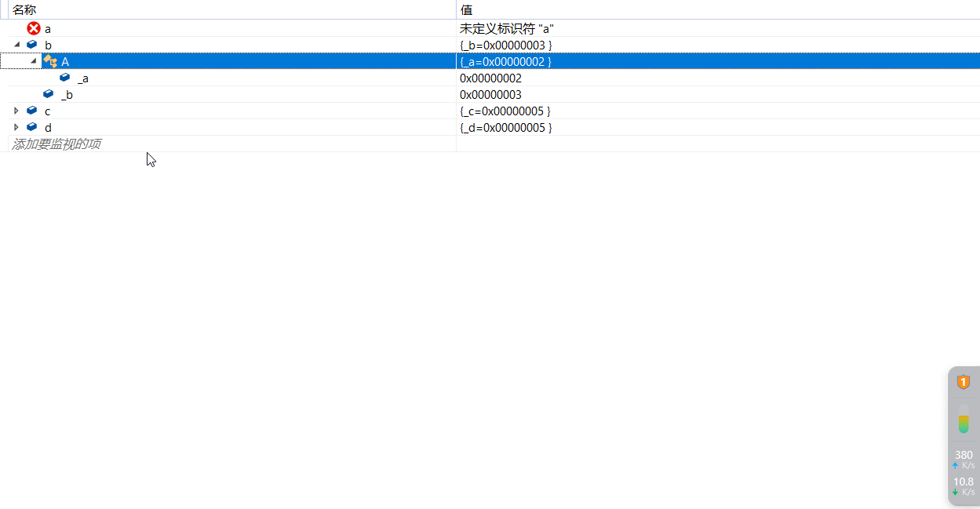Click the base class icon for A
980x509 pixels.
tap(50, 61)
